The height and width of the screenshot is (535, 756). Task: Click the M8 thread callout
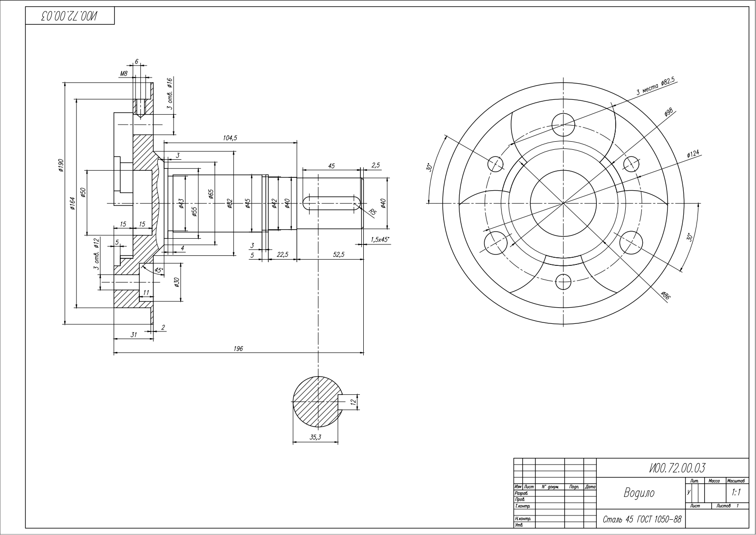click(124, 74)
